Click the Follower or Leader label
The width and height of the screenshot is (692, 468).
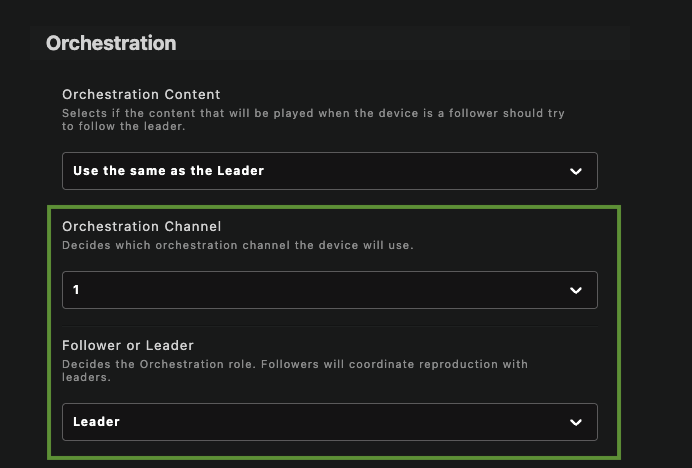pyautogui.click(x=128, y=345)
